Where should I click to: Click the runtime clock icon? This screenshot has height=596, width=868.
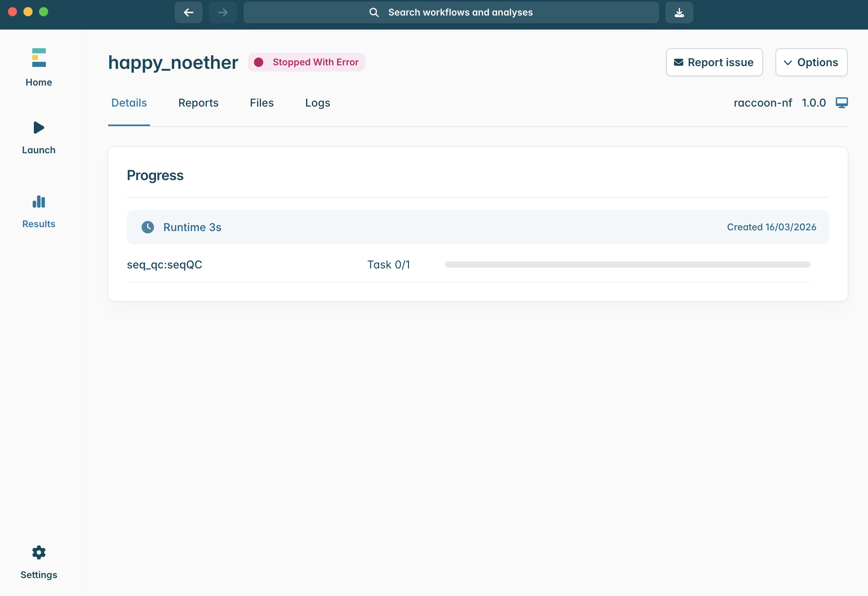point(148,227)
